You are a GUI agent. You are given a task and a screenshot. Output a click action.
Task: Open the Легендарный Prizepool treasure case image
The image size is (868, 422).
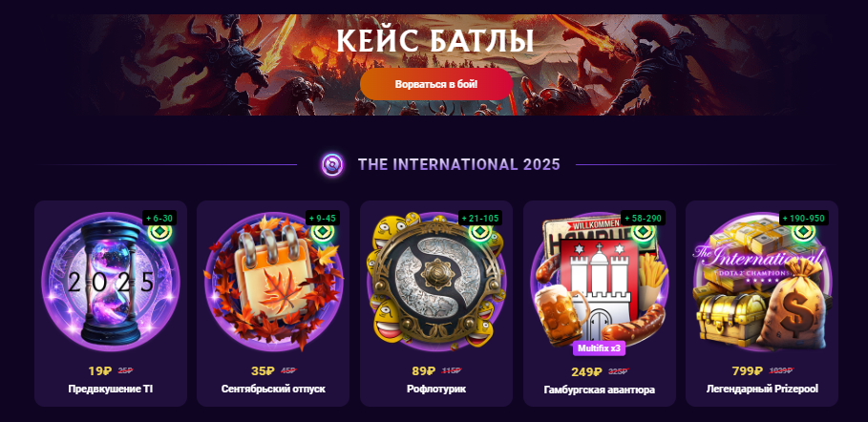tap(762, 282)
